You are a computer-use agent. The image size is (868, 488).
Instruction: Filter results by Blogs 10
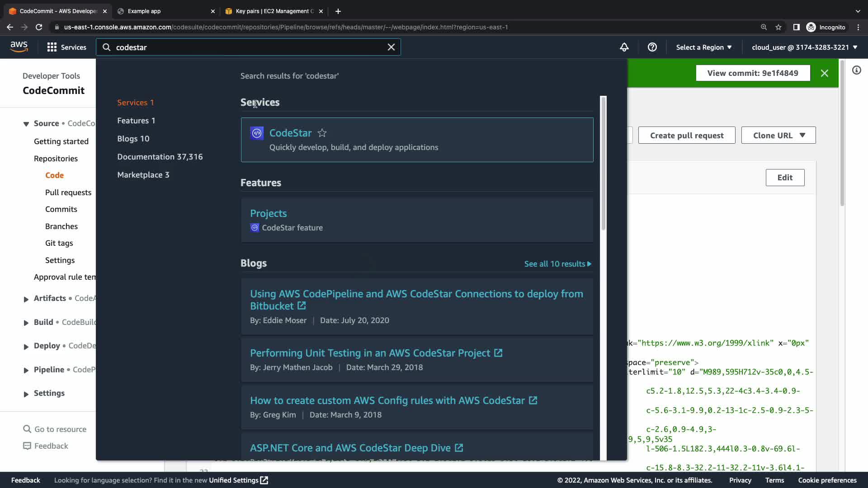click(x=133, y=139)
